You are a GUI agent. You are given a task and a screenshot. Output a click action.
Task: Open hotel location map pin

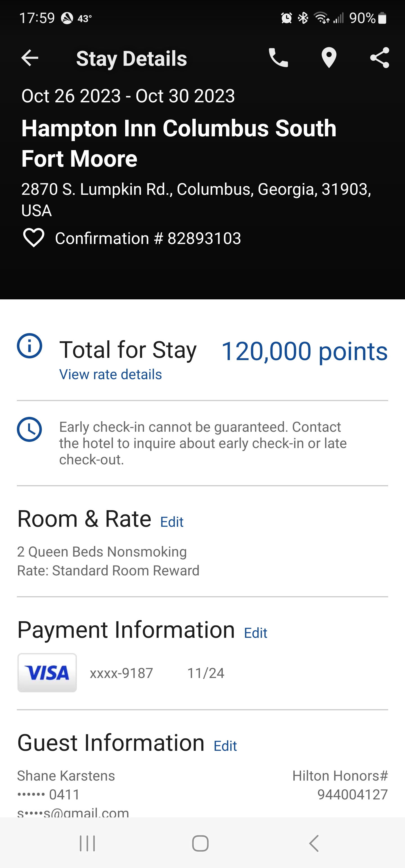329,58
